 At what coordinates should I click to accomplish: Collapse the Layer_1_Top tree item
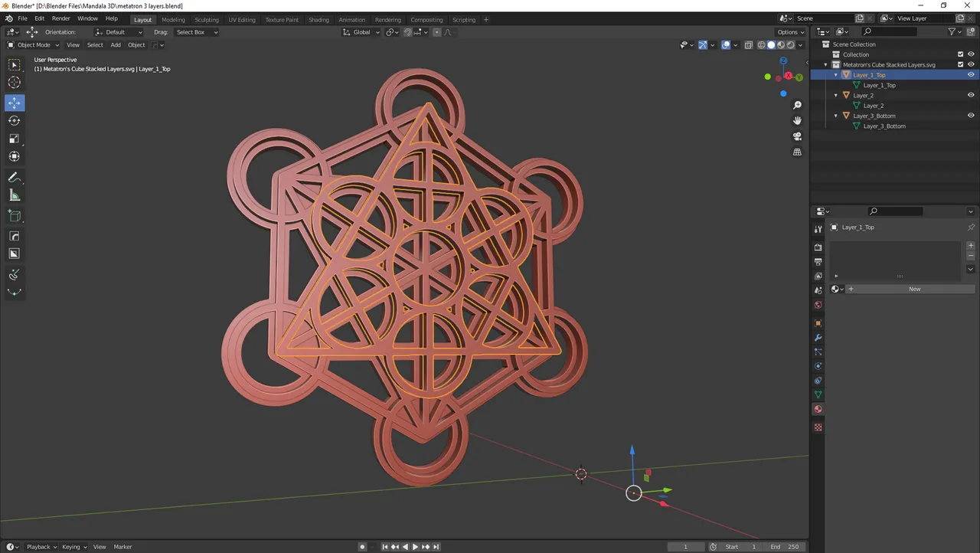pyautogui.click(x=836, y=75)
